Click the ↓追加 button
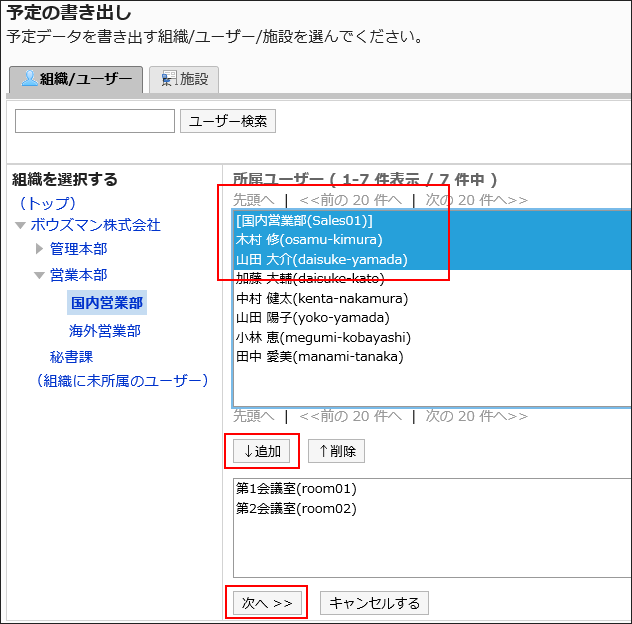 point(262,451)
